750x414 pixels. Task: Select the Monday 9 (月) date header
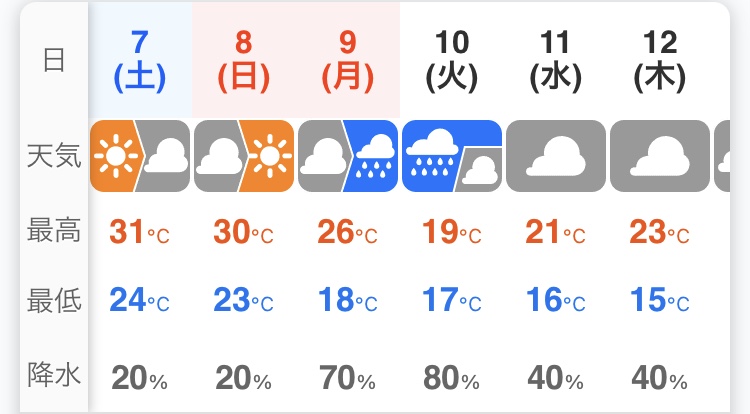[348, 60]
